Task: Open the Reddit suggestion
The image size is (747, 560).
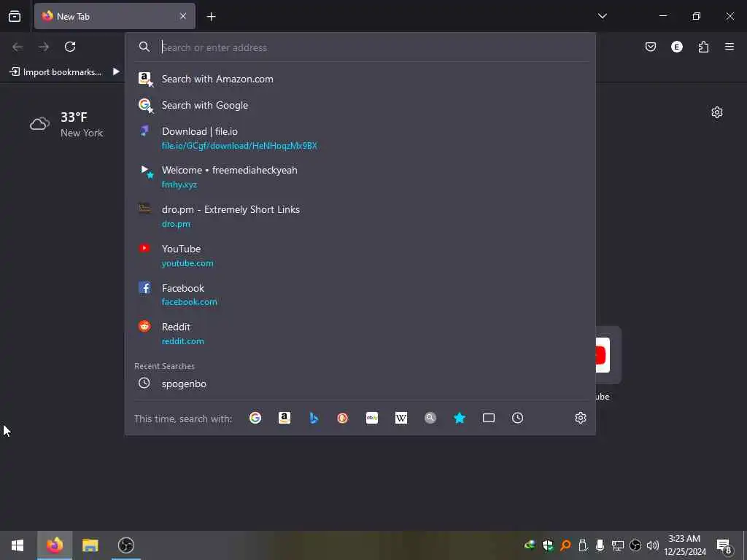Action: (360, 334)
